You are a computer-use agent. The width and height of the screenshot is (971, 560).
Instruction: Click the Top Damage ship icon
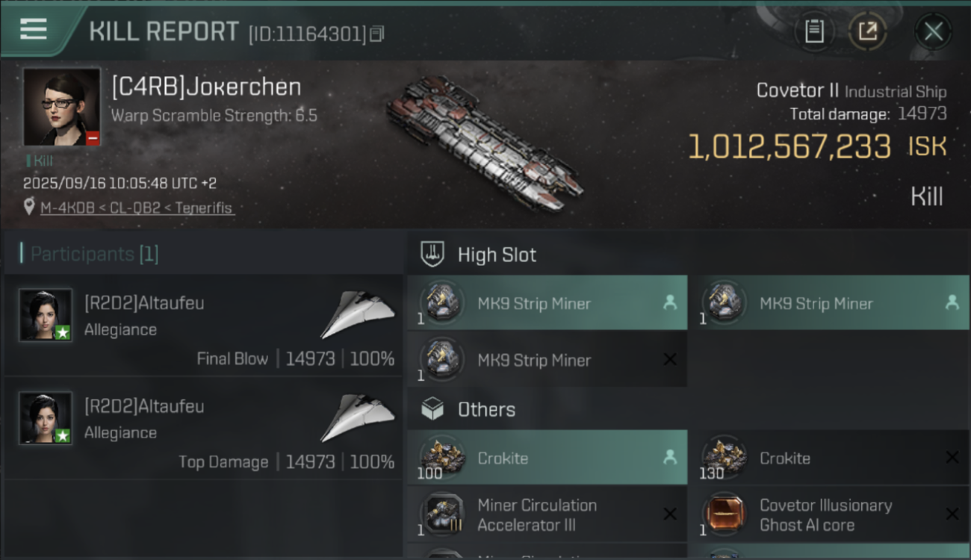(358, 418)
